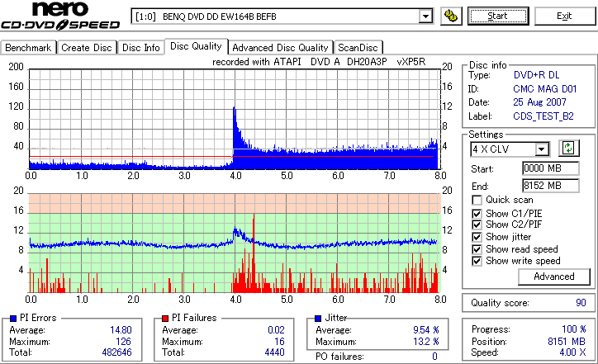This screenshot has width=598, height=364.
Task: Click the Start button
Action: (x=498, y=16)
